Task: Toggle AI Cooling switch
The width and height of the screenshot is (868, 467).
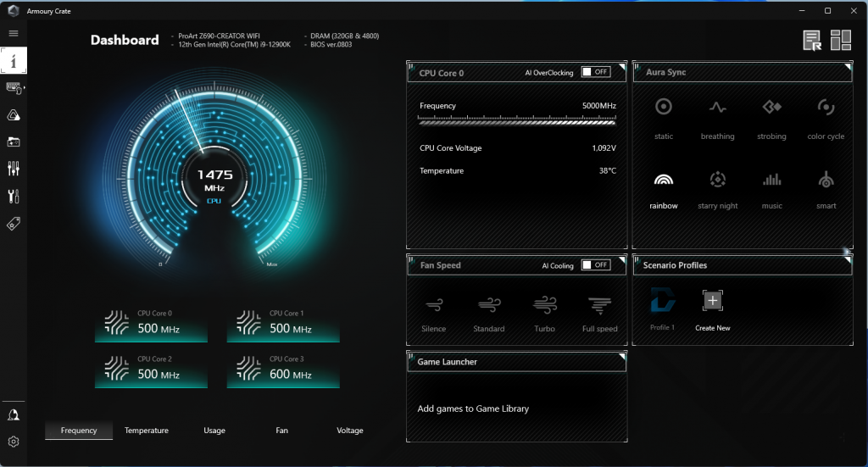Action: [596, 265]
